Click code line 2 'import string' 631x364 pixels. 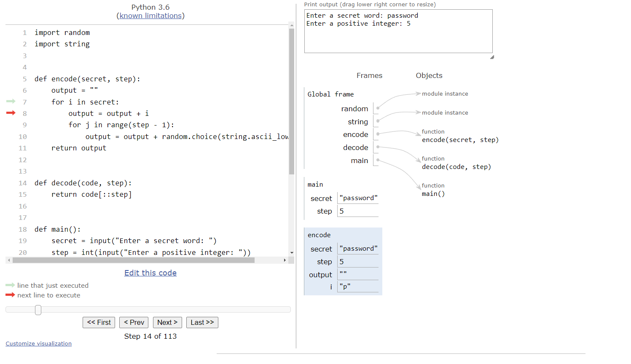62,44
